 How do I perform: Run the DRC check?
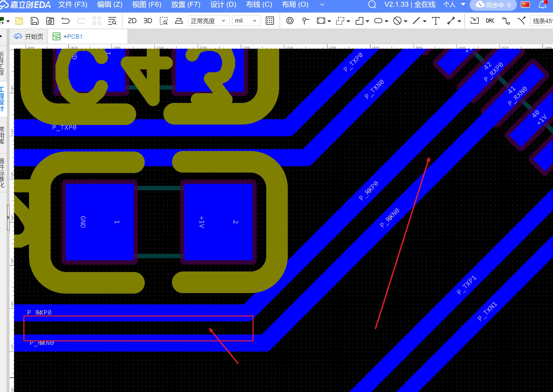[x=490, y=21]
